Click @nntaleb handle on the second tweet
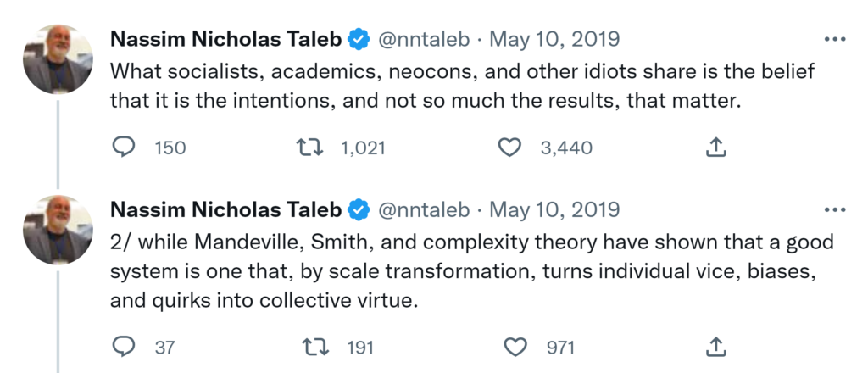The image size is (868, 373). [x=424, y=209]
